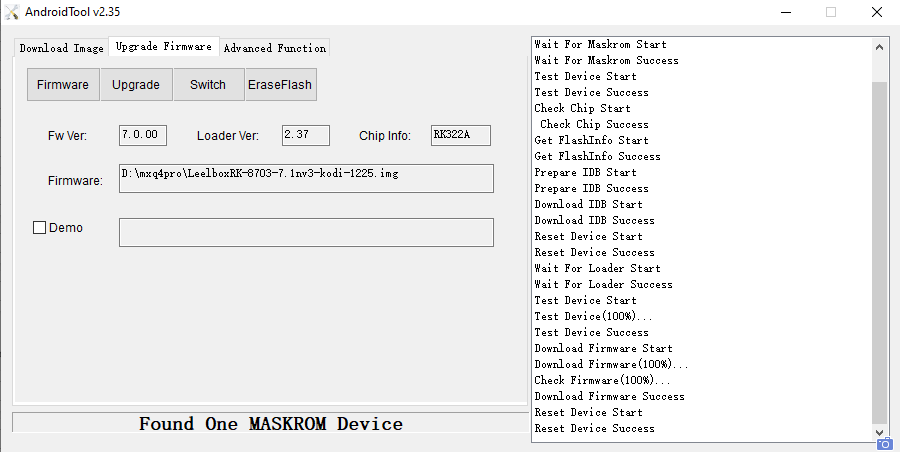Enable the Demo checkbox
This screenshot has width=900, height=459.
[40, 228]
